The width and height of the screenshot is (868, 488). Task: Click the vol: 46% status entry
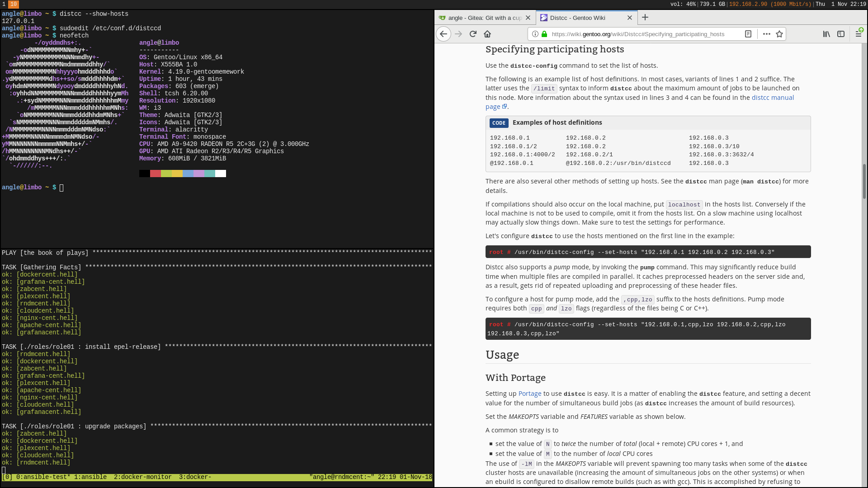(x=683, y=4)
